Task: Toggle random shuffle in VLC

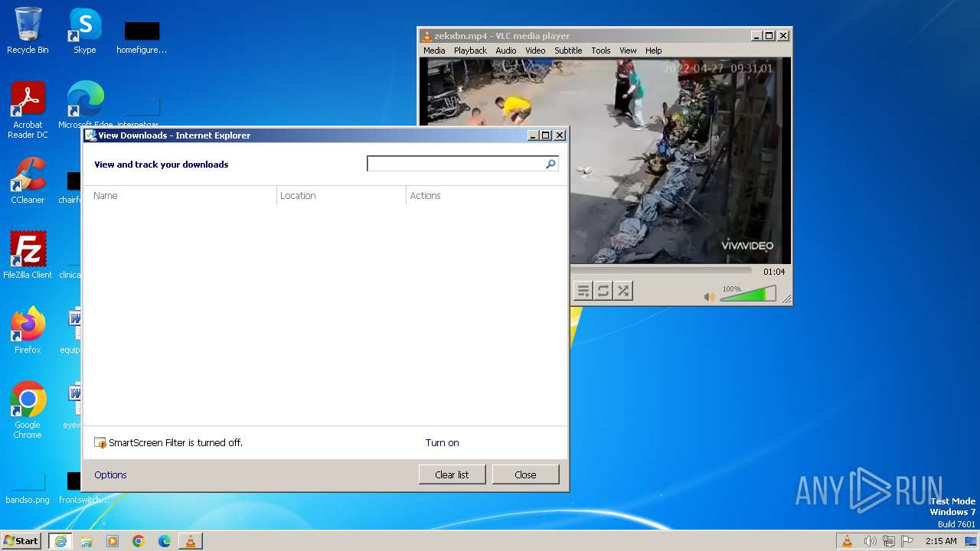Action: (x=623, y=291)
